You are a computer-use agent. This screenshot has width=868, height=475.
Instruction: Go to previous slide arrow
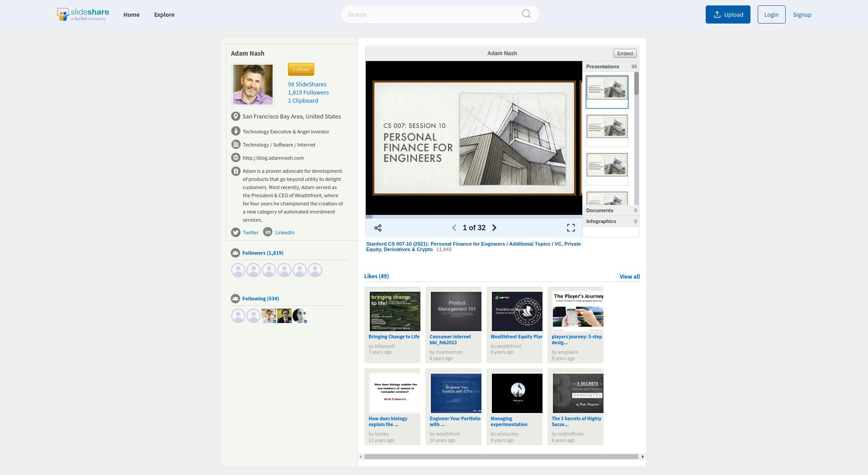coord(454,228)
